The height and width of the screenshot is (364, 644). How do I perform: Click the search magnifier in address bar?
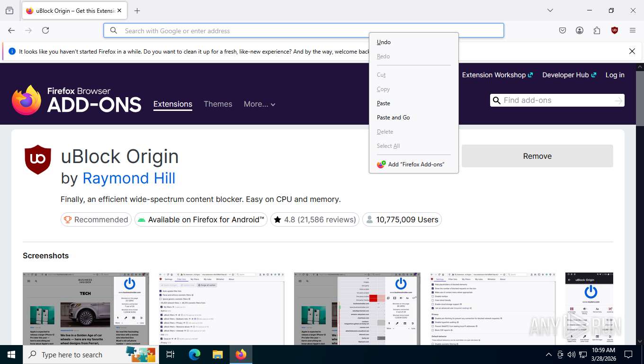pos(114,30)
